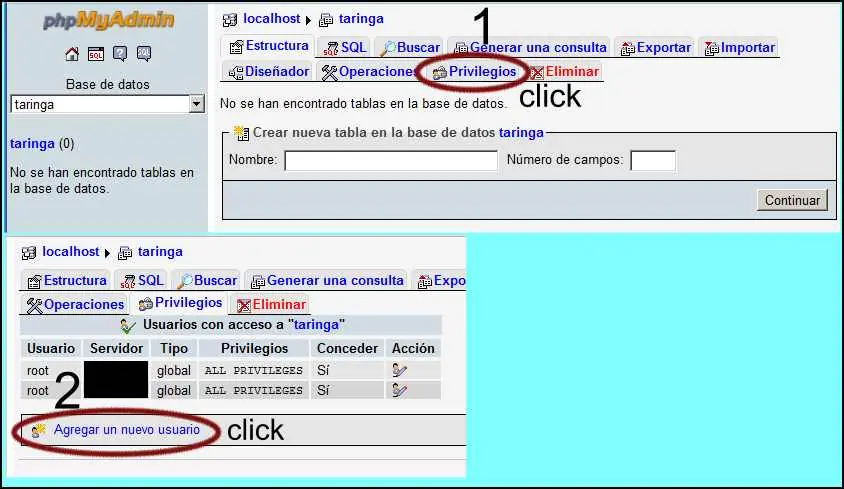
Task: Focus the Número de campos field
Action: [653, 160]
